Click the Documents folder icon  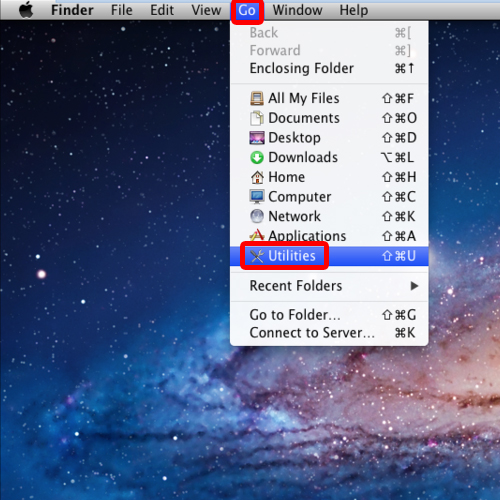[257, 118]
